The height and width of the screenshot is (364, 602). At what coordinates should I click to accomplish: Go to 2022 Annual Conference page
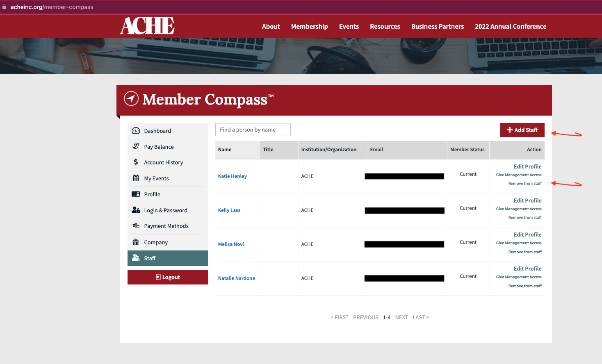point(511,26)
